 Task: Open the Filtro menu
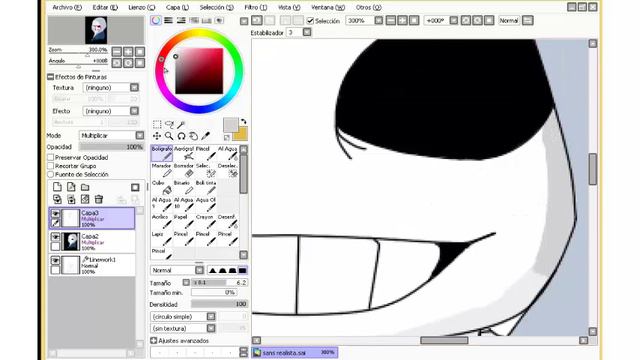pyautogui.click(x=256, y=7)
